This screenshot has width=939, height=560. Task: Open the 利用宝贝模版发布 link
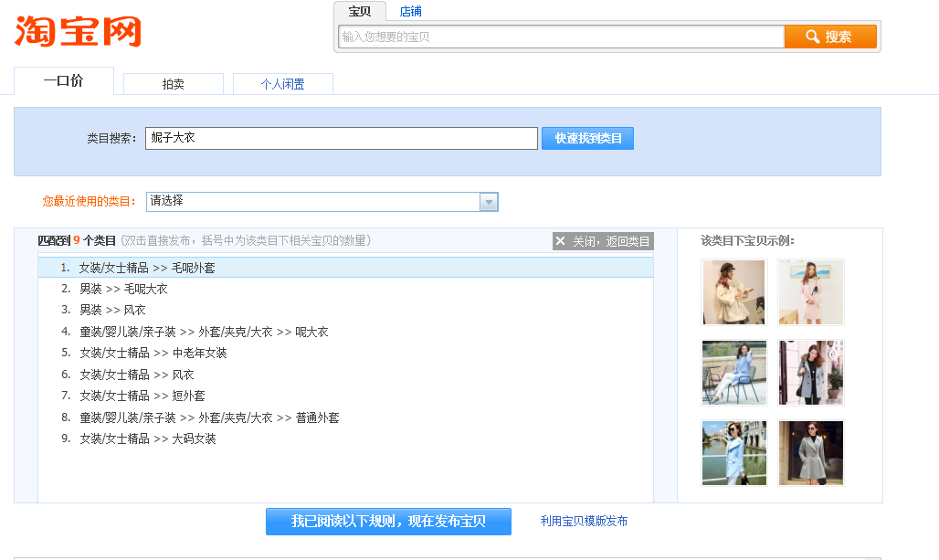point(584,521)
